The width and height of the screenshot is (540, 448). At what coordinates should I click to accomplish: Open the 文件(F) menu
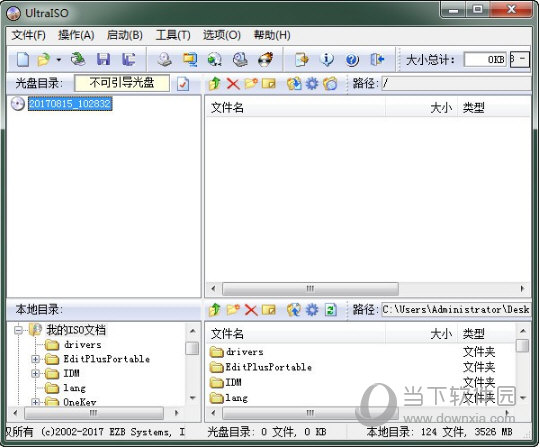tap(29, 35)
